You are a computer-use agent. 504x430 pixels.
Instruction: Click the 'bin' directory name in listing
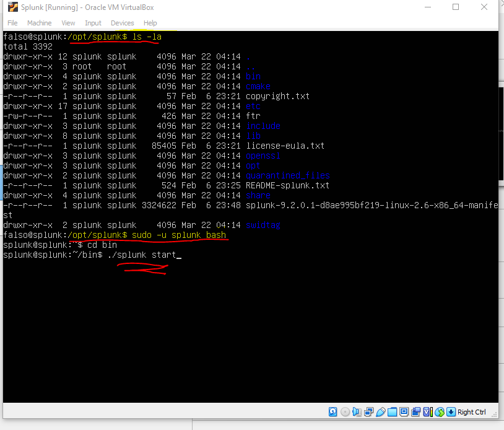(x=253, y=76)
